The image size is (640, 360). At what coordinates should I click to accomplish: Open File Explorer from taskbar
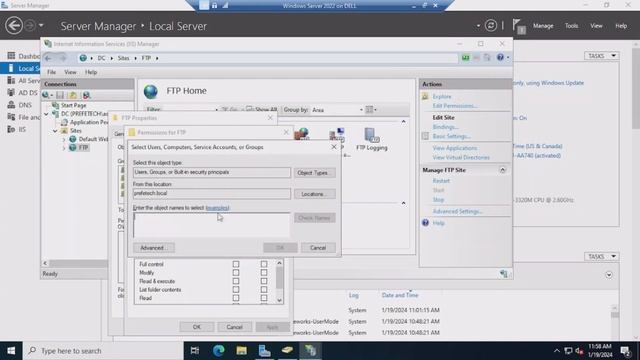tap(241, 351)
